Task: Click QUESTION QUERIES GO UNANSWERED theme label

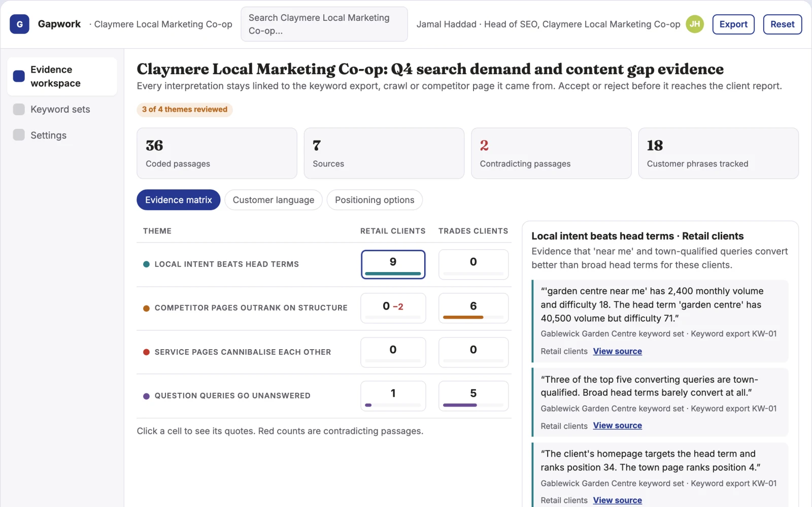Action: [x=232, y=396]
